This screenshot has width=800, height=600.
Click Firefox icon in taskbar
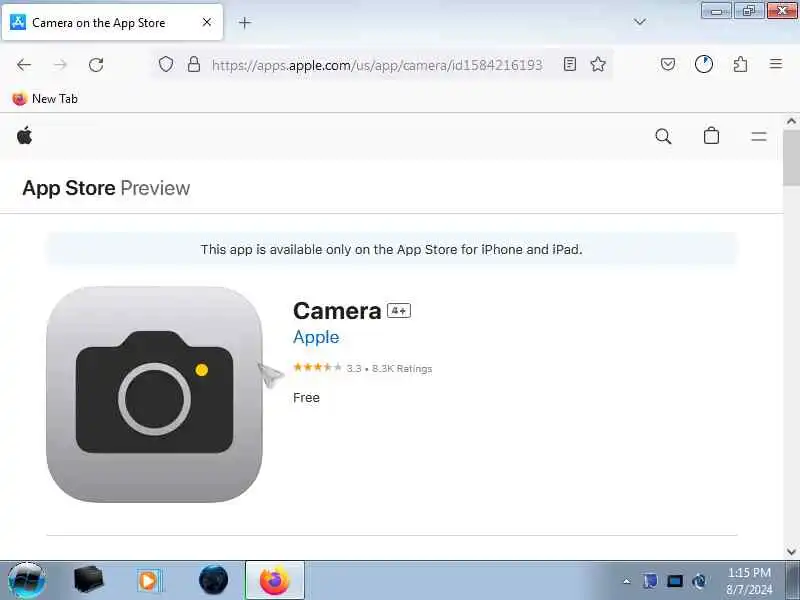[x=274, y=580]
